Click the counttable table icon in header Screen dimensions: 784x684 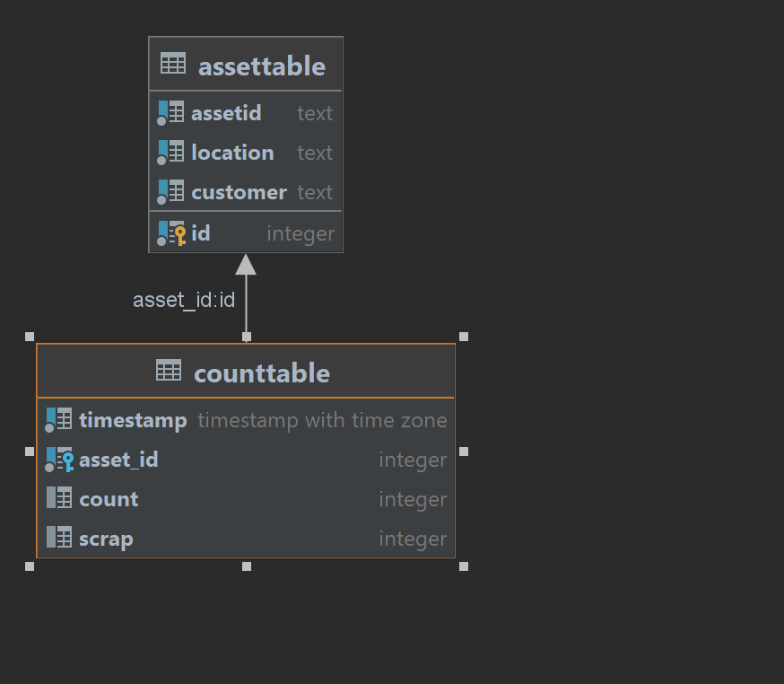pos(169,370)
